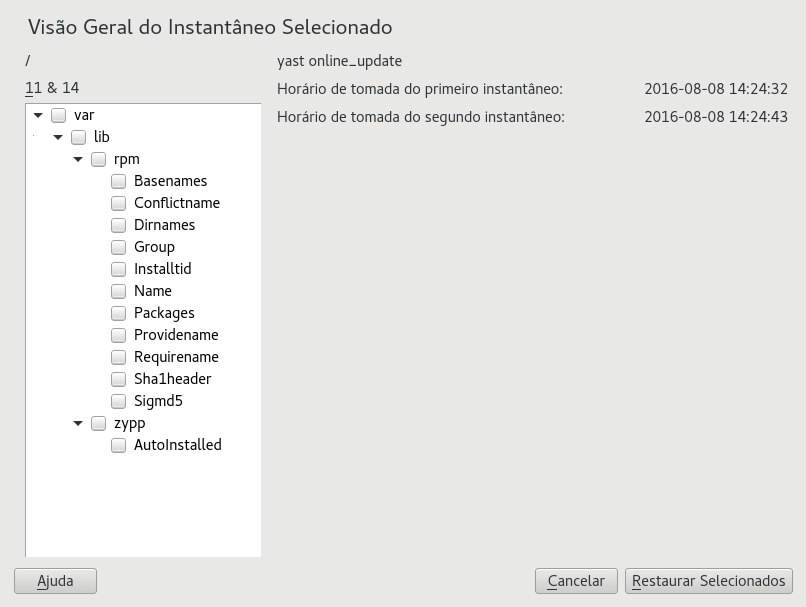Check the Sha1header checkbox
The width and height of the screenshot is (806, 607).
coord(119,379)
